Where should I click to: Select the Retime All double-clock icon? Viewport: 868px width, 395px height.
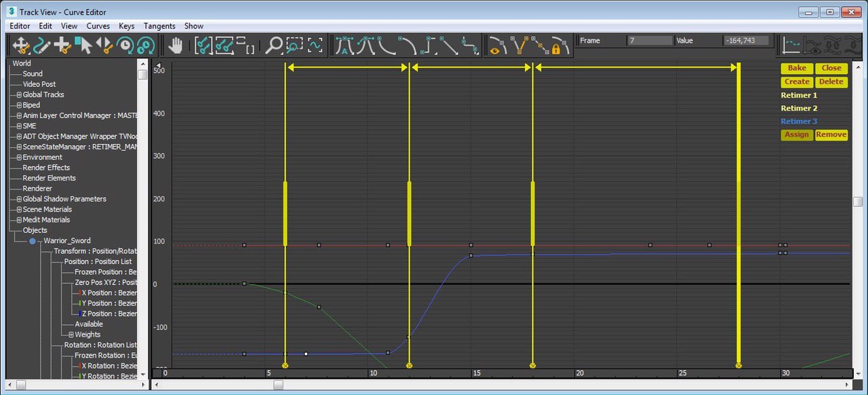[x=146, y=45]
